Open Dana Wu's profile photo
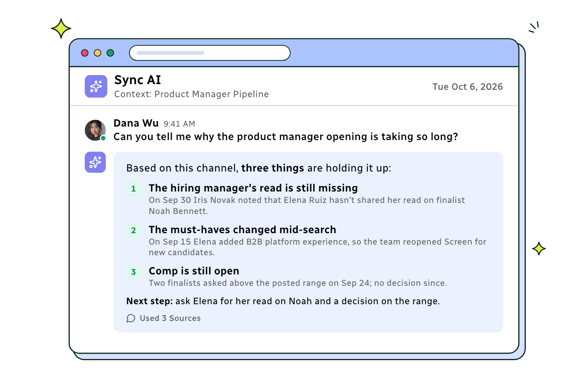The image size is (588, 392). [95, 130]
